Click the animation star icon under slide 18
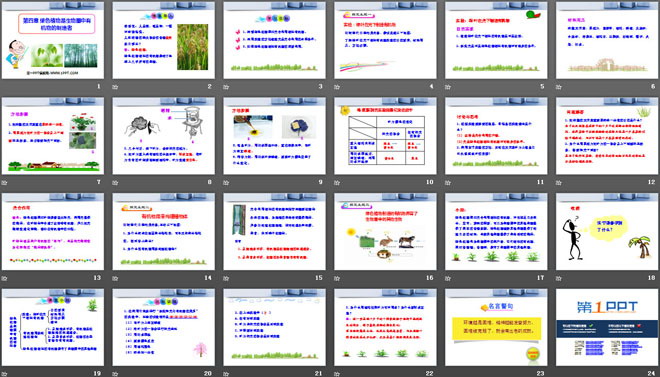Image resolution: width=660 pixels, height=377 pixels. tap(558, 278)
